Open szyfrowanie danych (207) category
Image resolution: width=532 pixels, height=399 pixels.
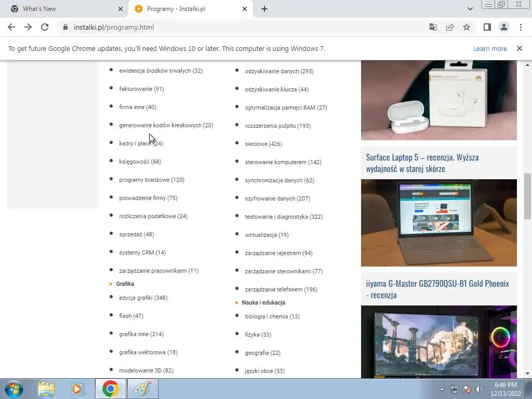click(277, 198)
